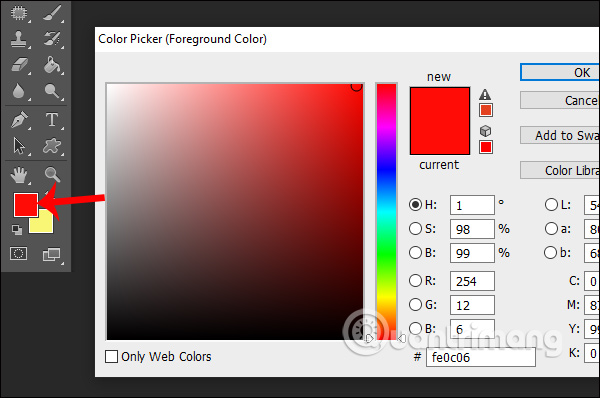Select the Lab b radio button
Viewport: 600px width, 398px height.
[x=550, y=253]
